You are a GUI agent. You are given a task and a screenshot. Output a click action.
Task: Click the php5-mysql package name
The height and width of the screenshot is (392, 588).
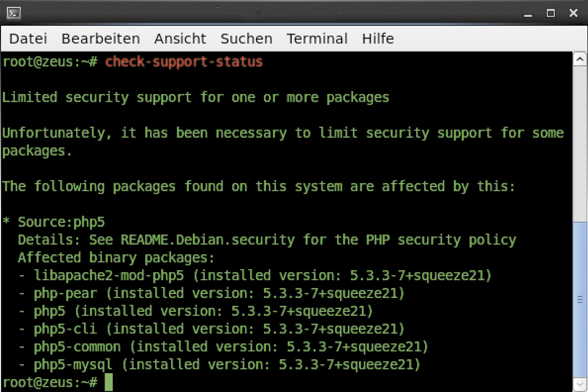(x=73, y=364)
